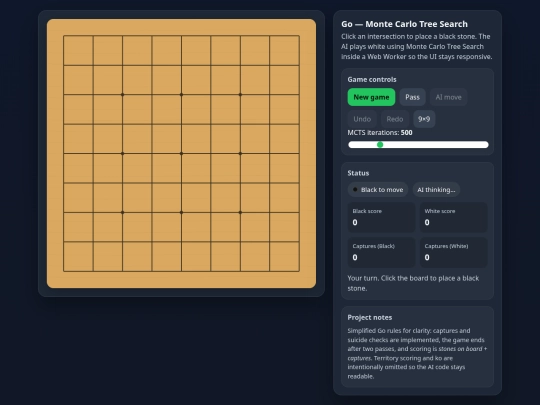
Task: Click the Black score value card
Action: coord(381,217)
